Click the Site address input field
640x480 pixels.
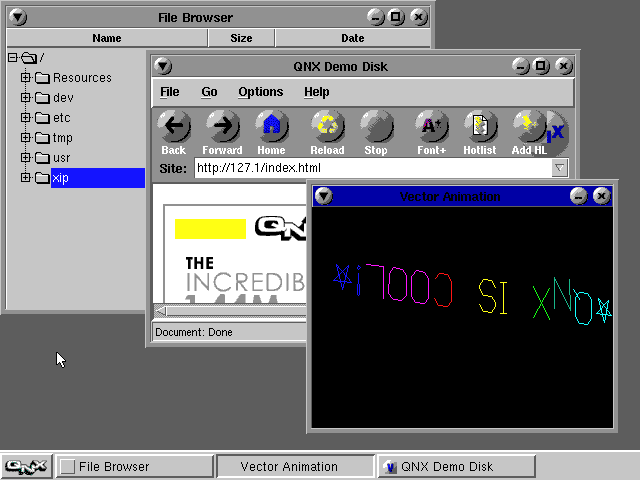[373, 168]
